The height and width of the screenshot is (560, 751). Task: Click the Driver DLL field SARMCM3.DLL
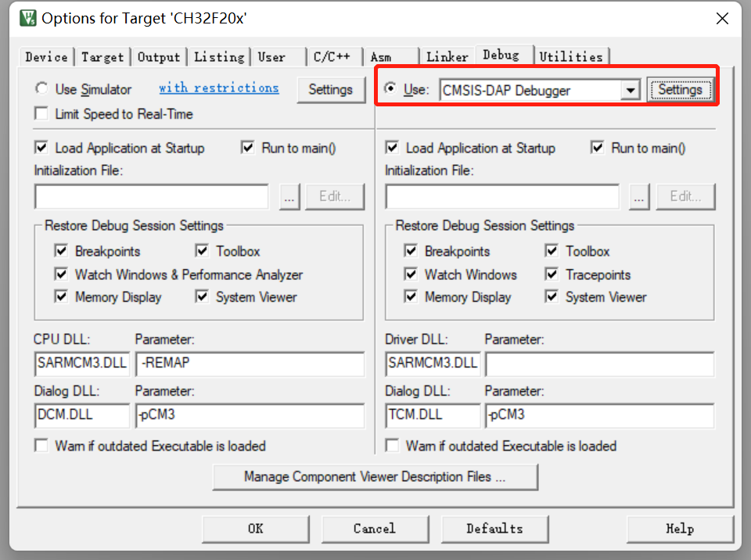pos(433,364)
